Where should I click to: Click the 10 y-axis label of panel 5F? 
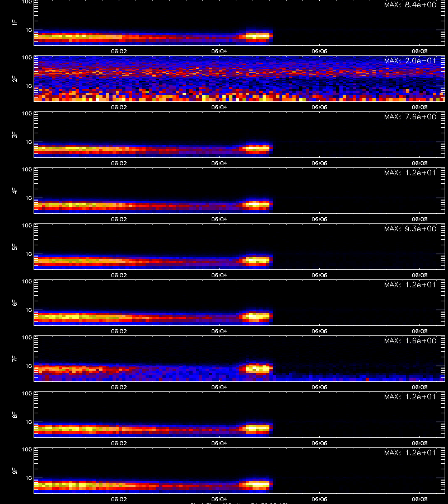coord(29,254)
